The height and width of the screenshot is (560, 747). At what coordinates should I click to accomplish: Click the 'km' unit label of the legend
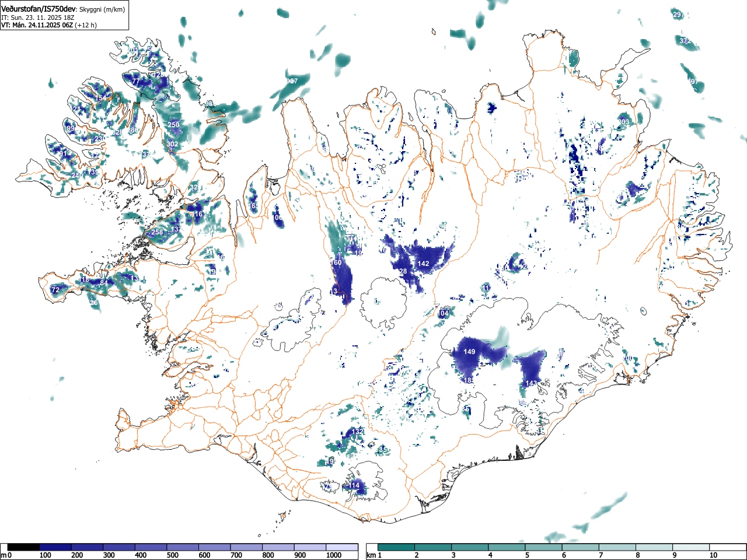tap(370, 555)
